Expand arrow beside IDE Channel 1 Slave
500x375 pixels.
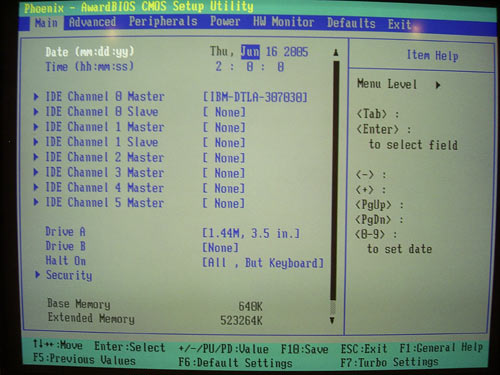pyautogui.click(x=36, y=142)
